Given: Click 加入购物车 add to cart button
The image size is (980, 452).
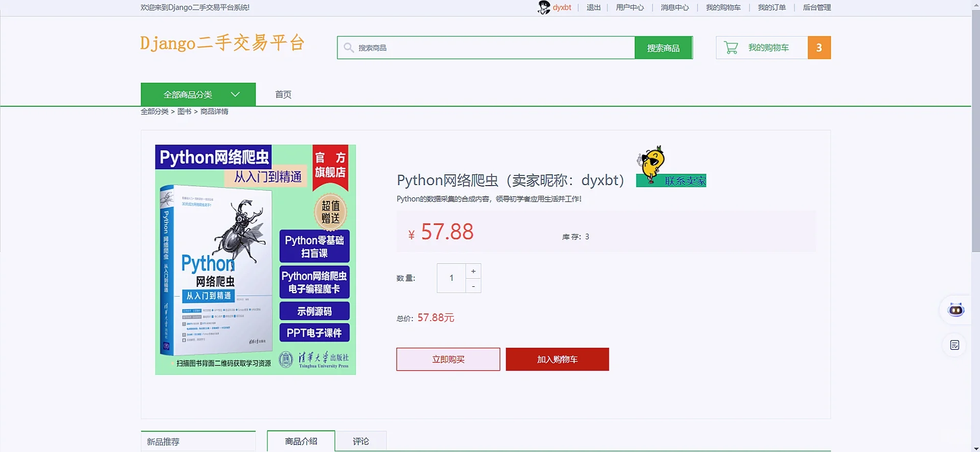Looking at the screenshot, I should pyautogui.click(x=557, y=359).
